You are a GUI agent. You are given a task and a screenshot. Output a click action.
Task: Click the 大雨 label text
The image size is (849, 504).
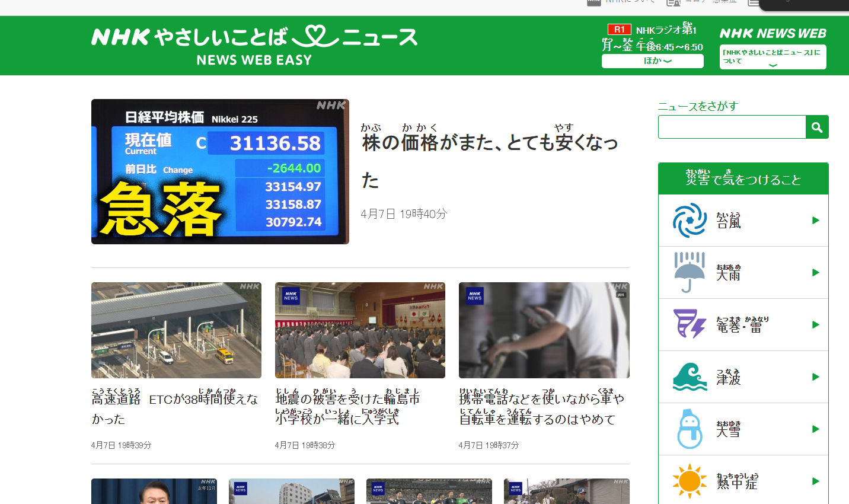(729, 273)
